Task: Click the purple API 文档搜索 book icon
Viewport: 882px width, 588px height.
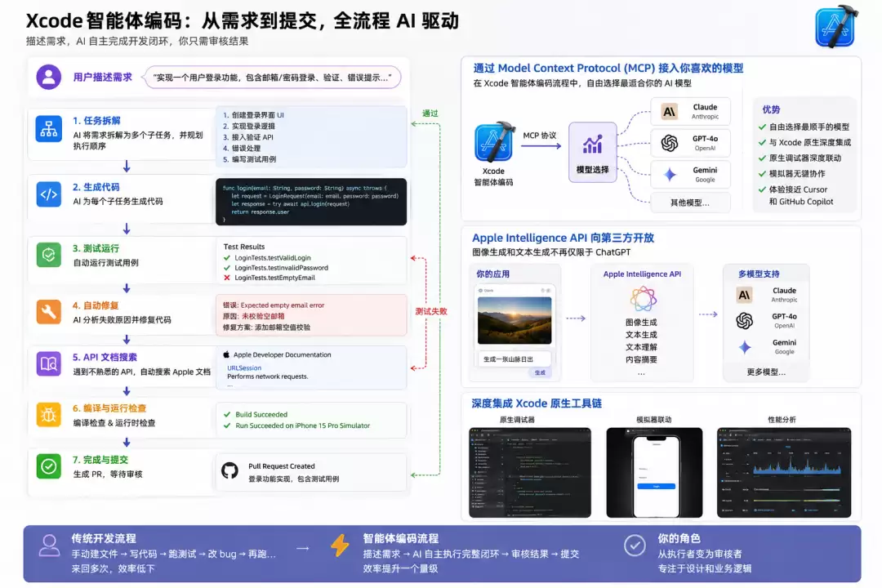Action: point(49,363)
